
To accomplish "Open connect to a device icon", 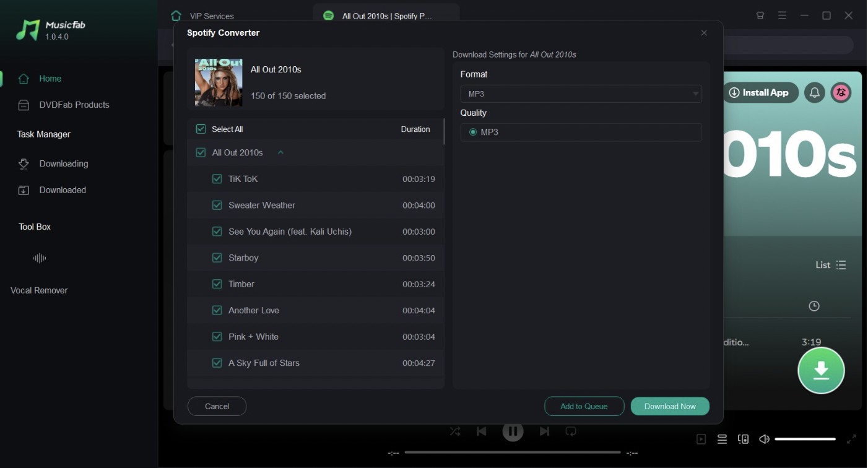I will [x=744, y=439].
